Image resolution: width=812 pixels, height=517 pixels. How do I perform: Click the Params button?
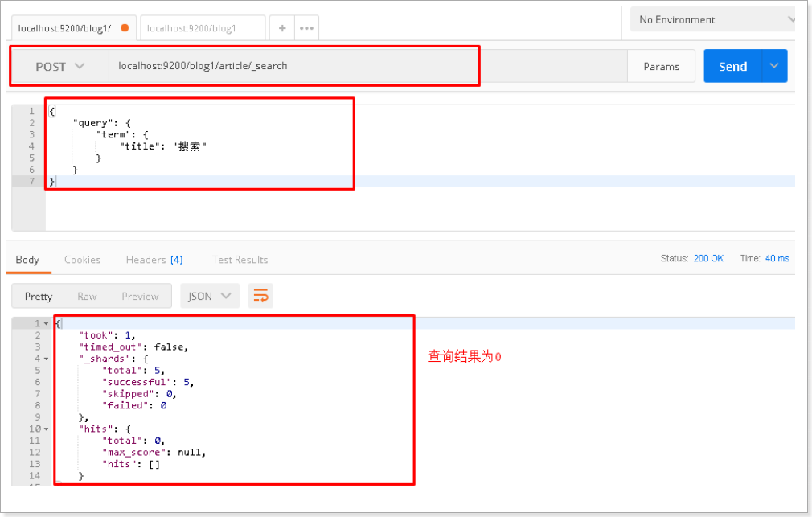662,66
